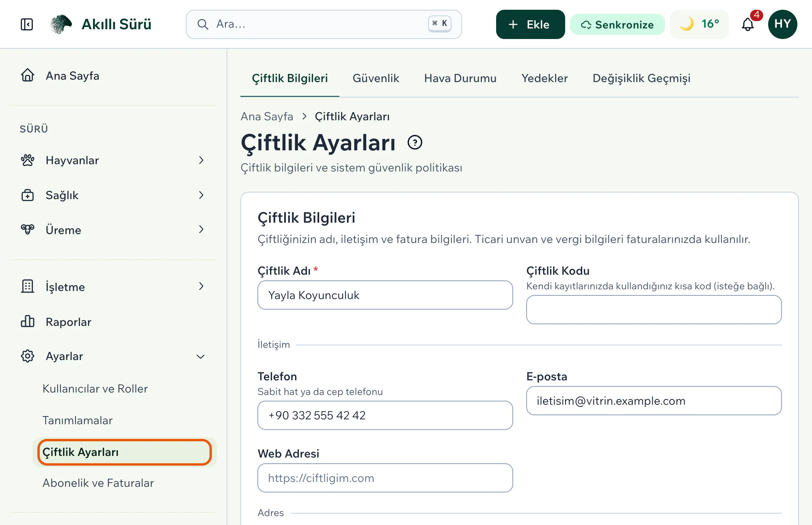Viewport: 812px width, 525px height.
Task: Open the Yedekler tab
Action: pos(544,78)
